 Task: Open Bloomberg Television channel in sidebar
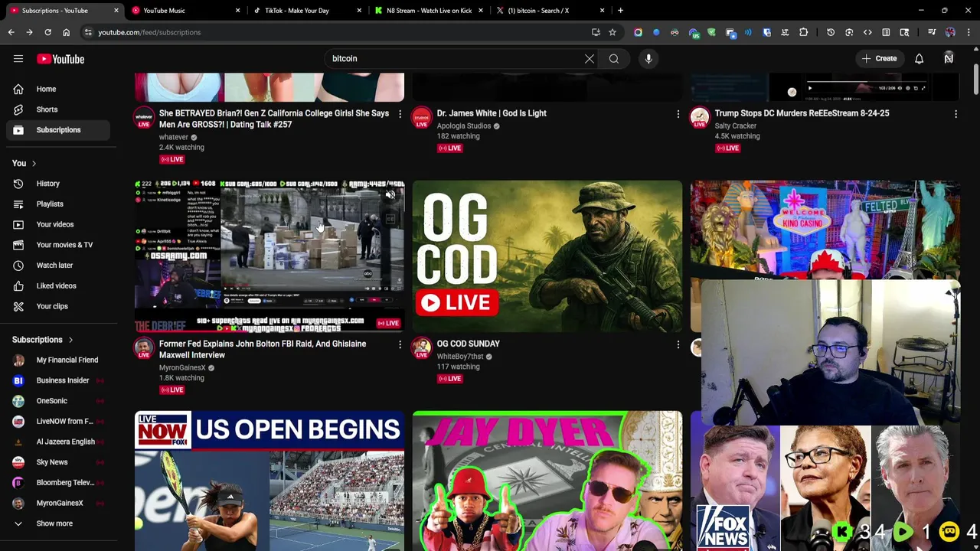click(x=58, y=483)
